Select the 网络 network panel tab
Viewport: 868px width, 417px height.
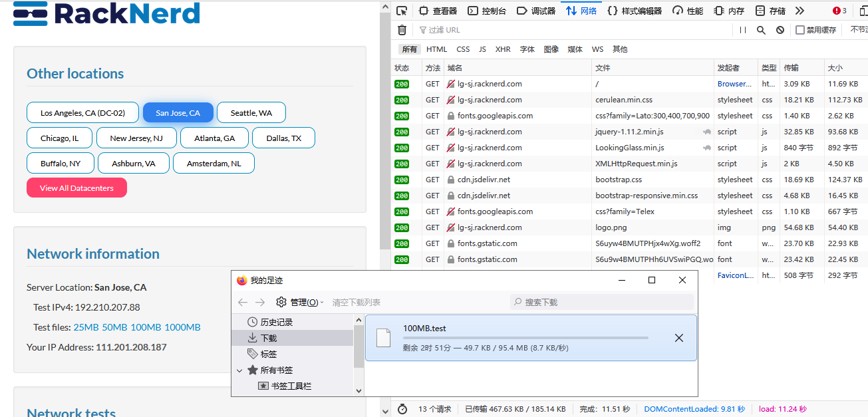point(582,11)
